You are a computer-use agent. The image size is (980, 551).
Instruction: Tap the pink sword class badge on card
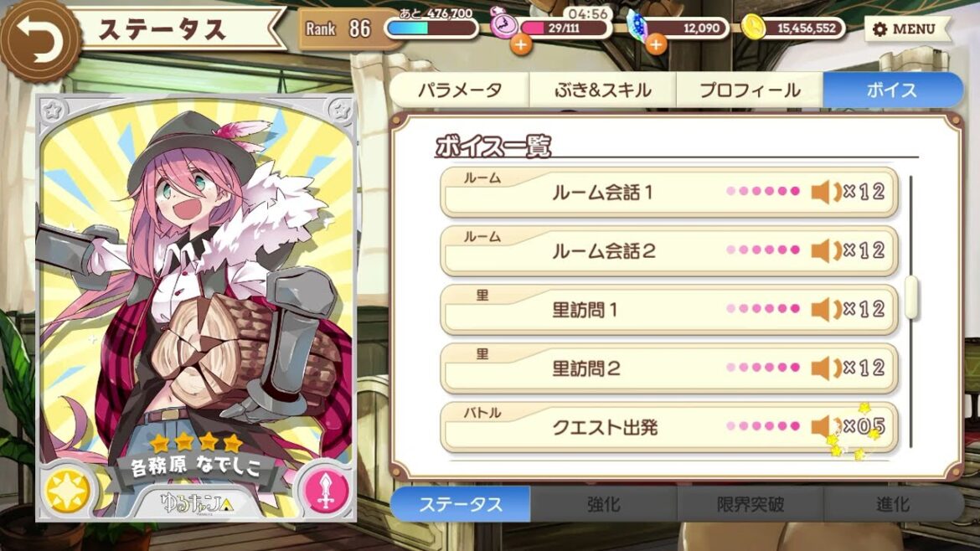point(327,491)
